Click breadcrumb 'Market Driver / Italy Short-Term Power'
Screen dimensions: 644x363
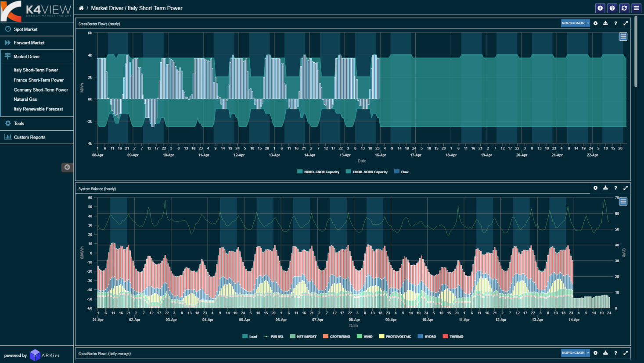(137, 8)
